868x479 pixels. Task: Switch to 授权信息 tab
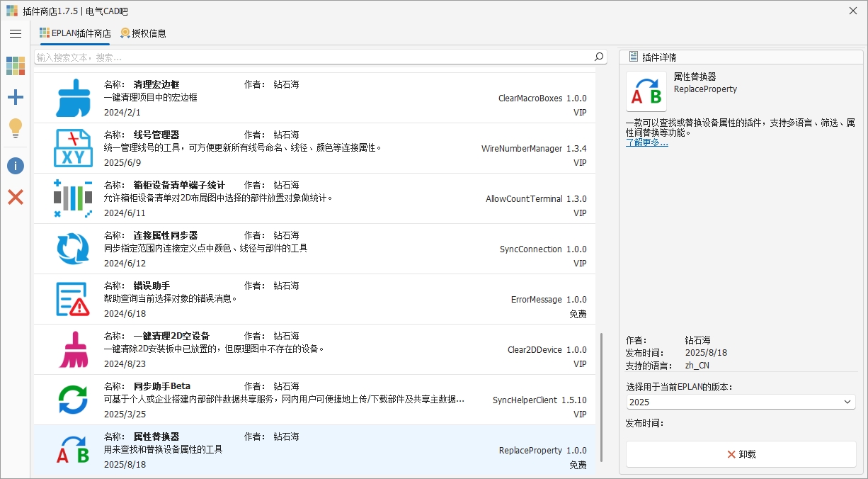[144, 33]
